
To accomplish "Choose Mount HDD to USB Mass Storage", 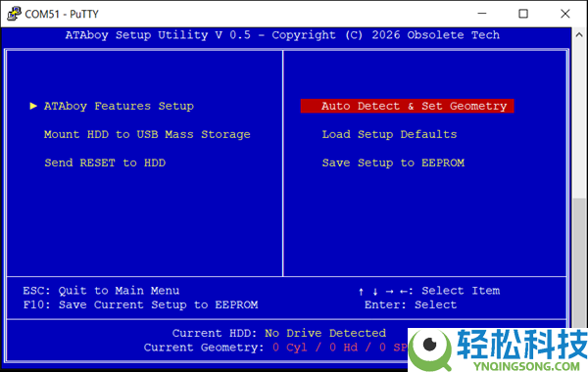I will (147, 134).
